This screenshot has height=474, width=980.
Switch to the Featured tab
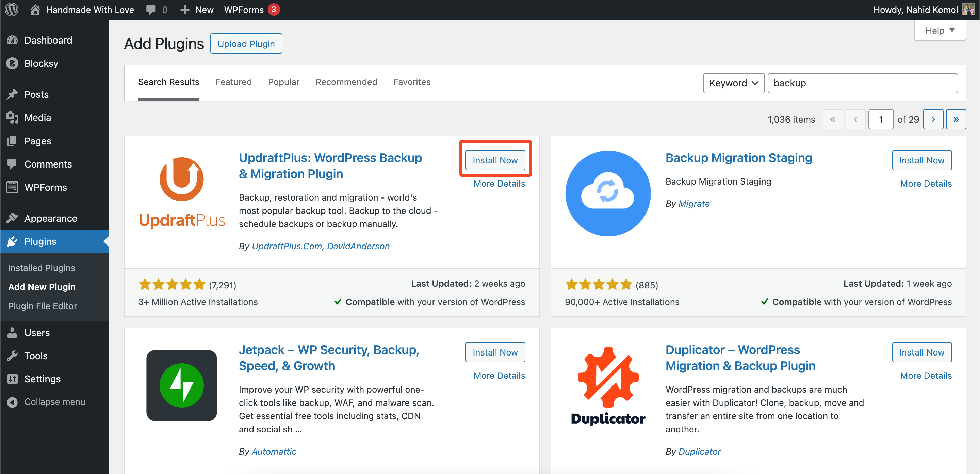(233, 82)
